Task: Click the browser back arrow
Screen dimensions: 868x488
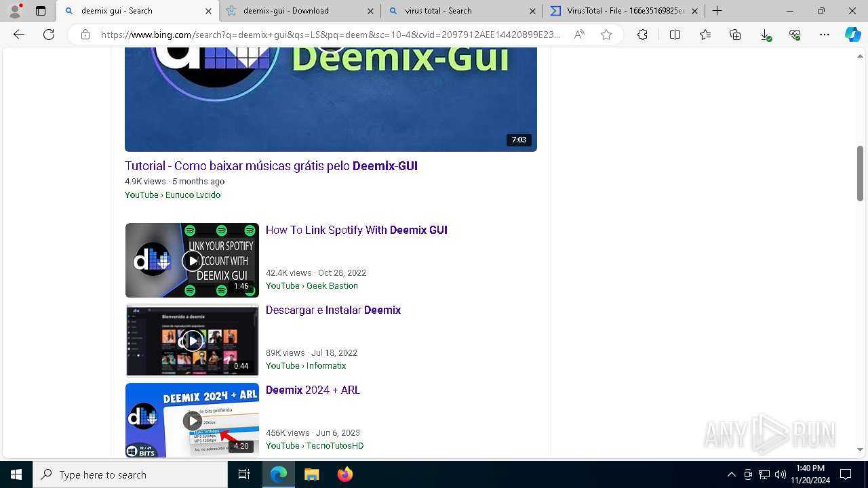Action: 19,35
